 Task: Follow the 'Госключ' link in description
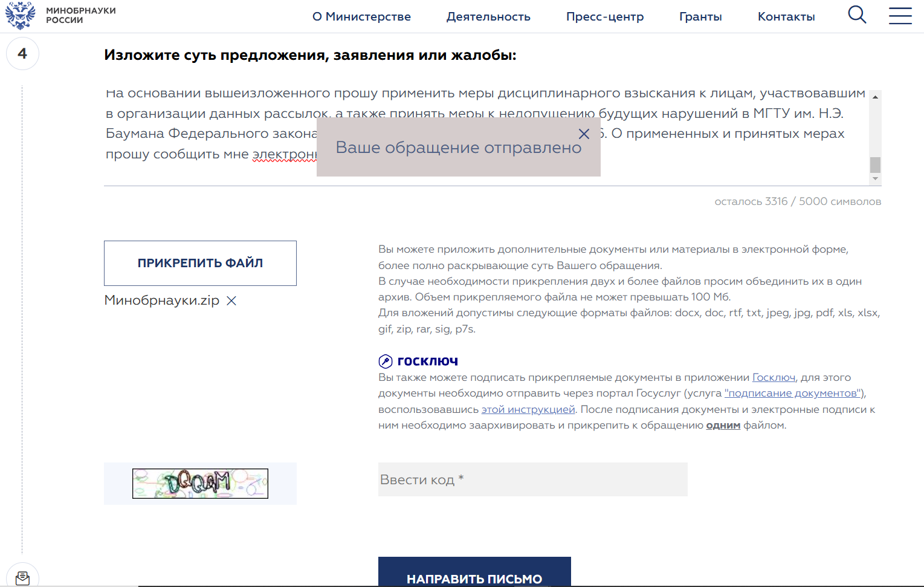[x=774, y=377]
